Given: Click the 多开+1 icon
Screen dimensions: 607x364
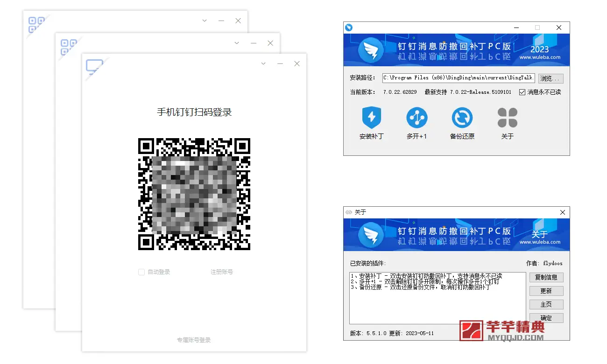Looking at the screenshot, I should 416,118.
